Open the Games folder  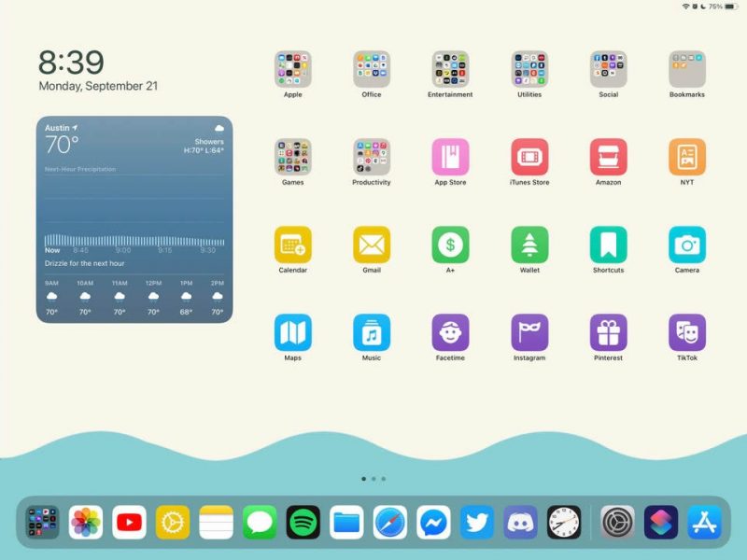293,158
